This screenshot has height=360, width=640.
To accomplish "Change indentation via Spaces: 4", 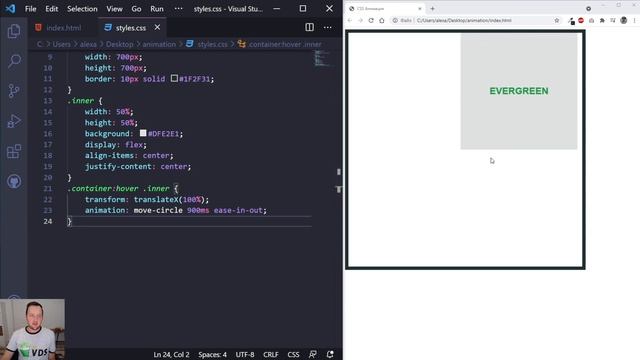I will coord(212,354).
